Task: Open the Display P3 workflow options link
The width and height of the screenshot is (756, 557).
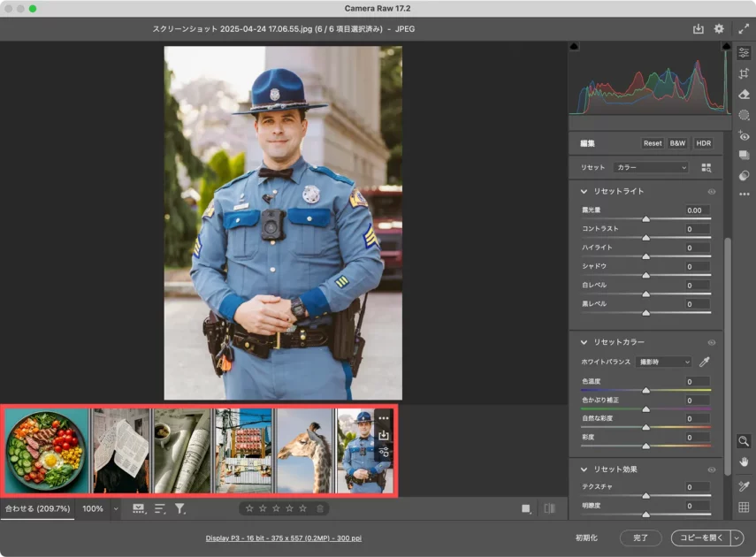Action: click(x=283, y=538)
